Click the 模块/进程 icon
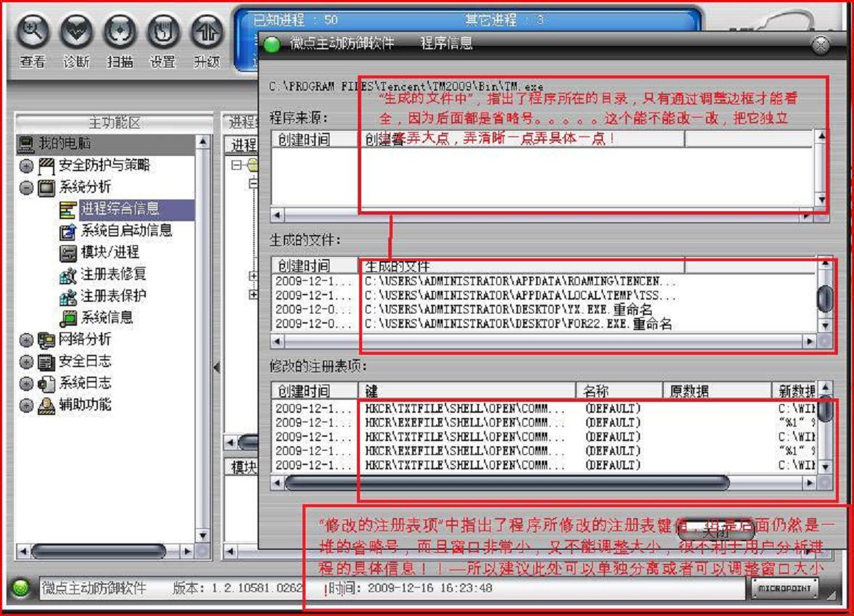 point(68,252)
